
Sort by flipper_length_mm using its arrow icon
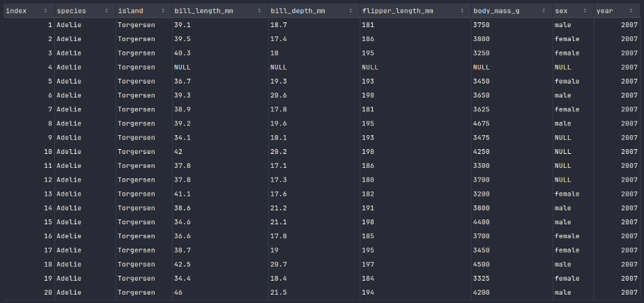pos(462,11)
